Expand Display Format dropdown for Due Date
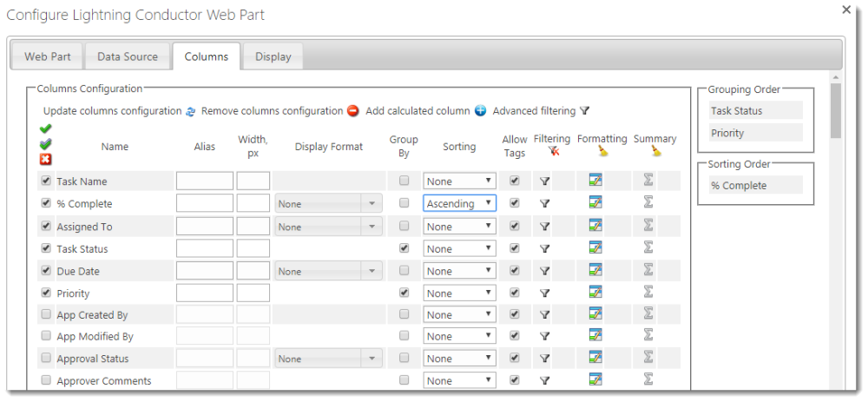The image size is (868, 402). (372, 271)
